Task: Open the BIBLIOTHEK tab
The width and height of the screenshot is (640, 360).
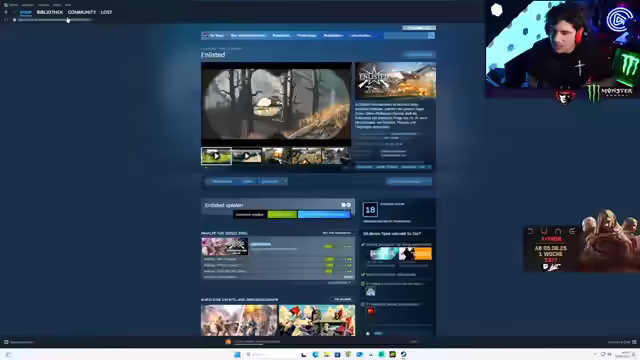Action: click(50, 12)
